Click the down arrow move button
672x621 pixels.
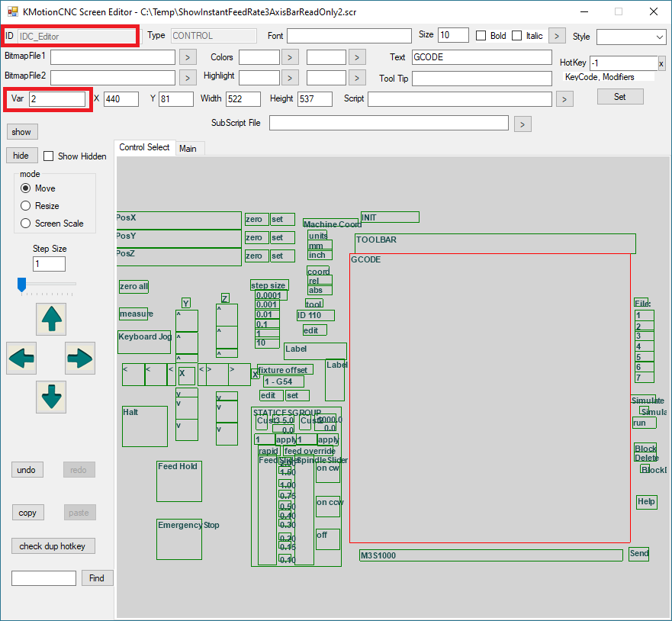51,397
